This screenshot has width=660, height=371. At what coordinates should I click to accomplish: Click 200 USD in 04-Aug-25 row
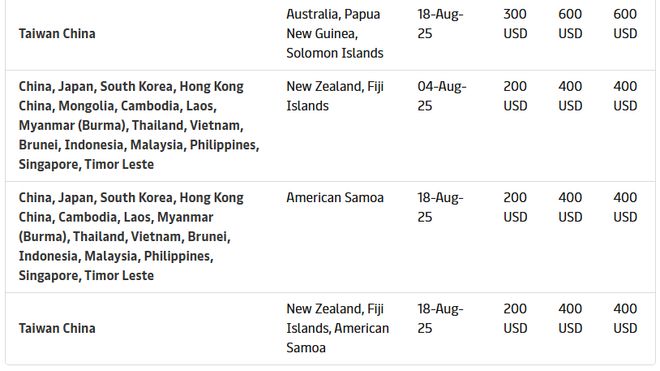click(x=515, y=96)
